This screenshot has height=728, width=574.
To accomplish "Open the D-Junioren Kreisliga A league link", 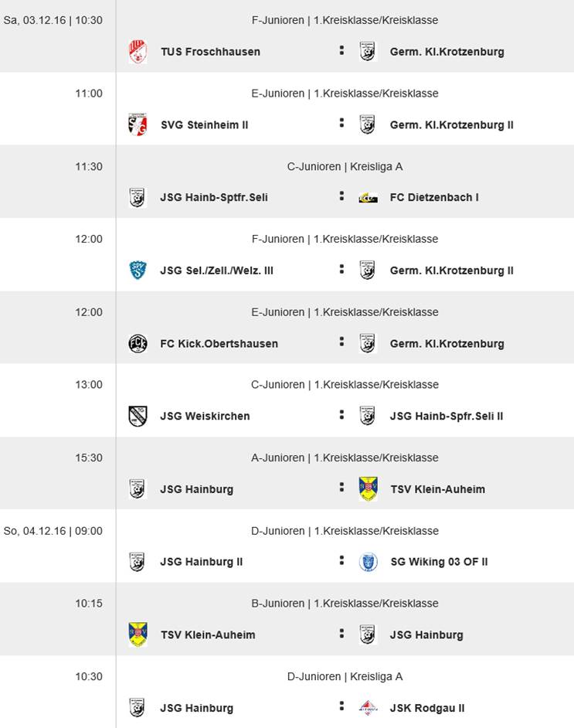I will point(345,676).
